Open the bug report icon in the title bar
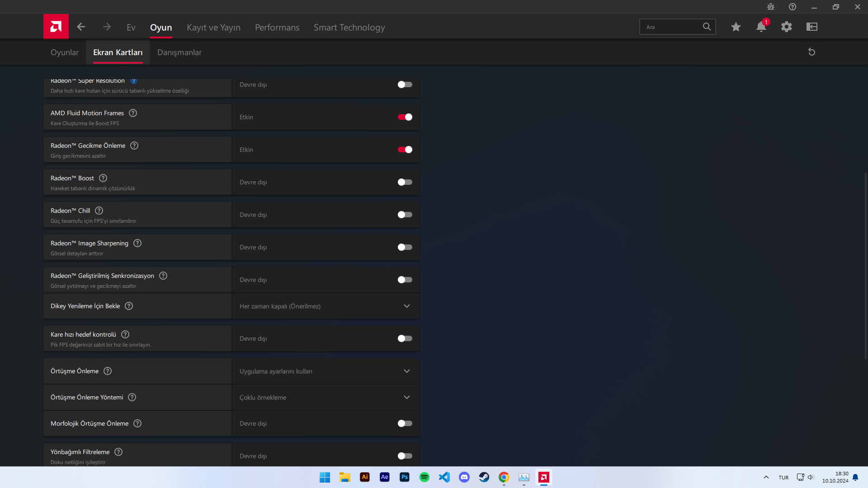Viewport: 868px width, 488px height. (771, 7)
